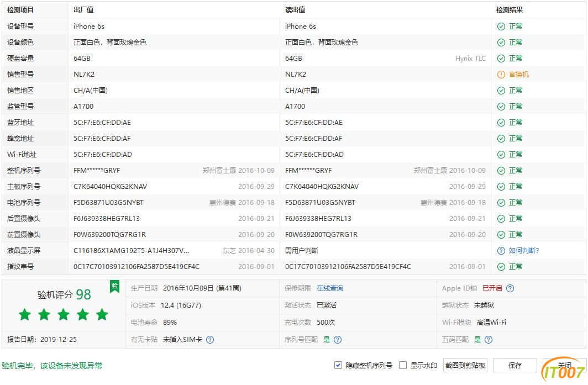This screenshot has height=385, width=588.
Task: Select factory battery serial F5D63871U03G5NYBT
Action: pos(108,203)
